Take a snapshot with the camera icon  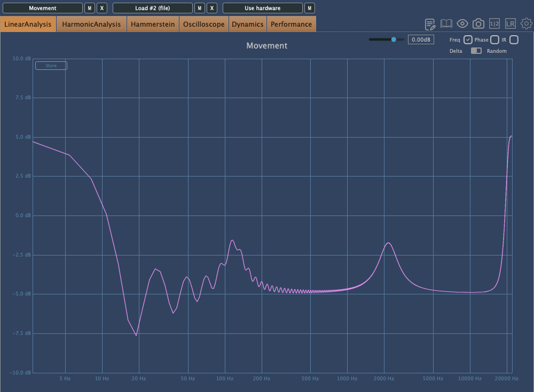coord(478,24)
